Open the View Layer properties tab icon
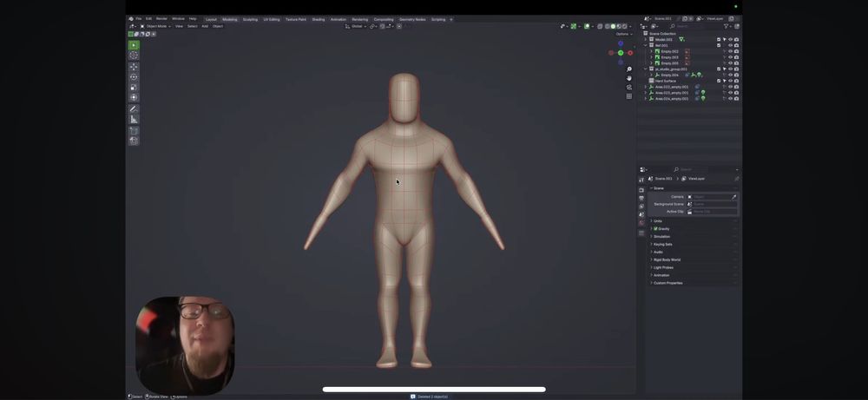The image size is (868, 400). [641, 207]
